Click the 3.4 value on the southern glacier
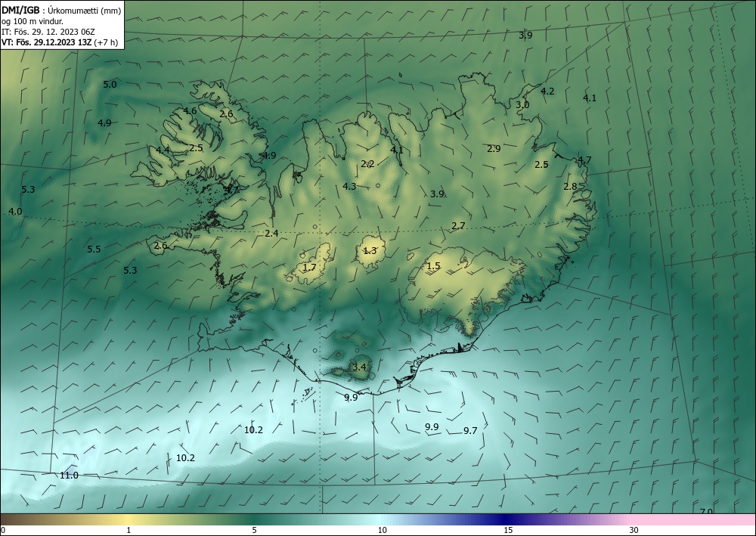Screen dimensions: 756x536 click(359, 367)
